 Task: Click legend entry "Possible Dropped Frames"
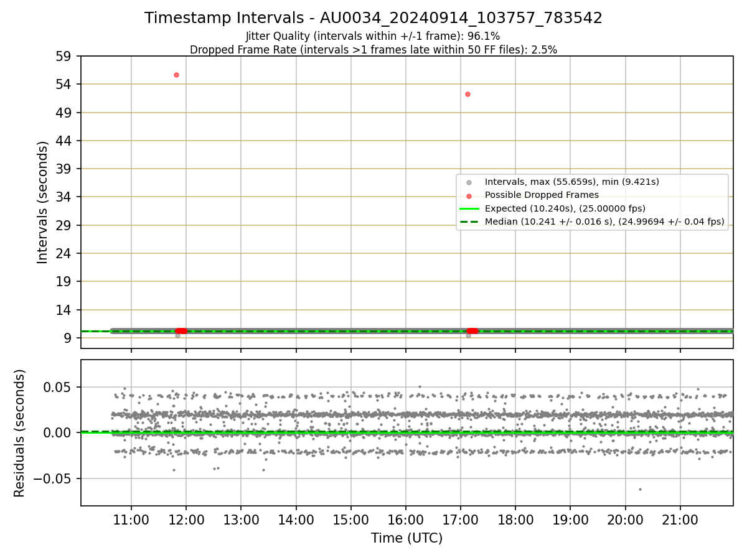(542, 195)
